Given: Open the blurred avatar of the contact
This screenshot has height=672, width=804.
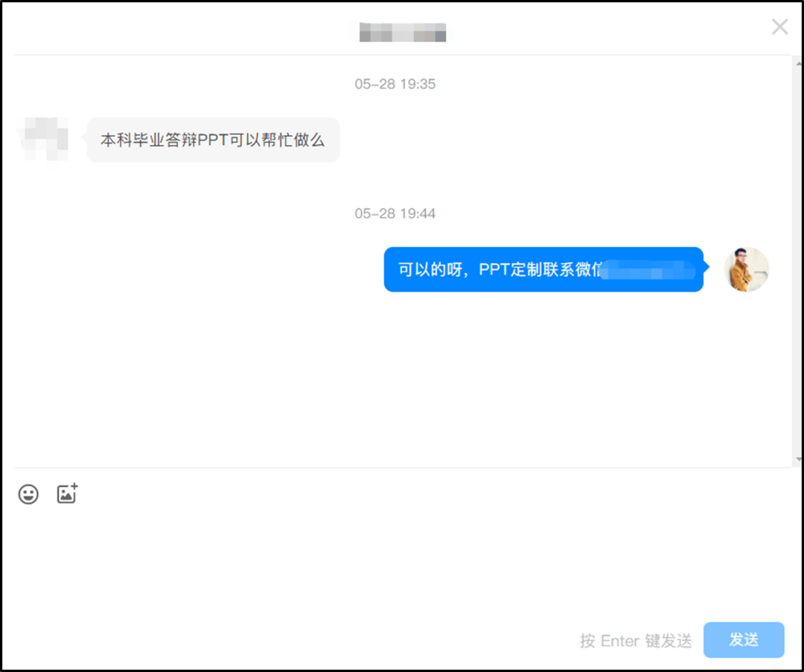Looking at the screenshot, I should coord(43,139).
